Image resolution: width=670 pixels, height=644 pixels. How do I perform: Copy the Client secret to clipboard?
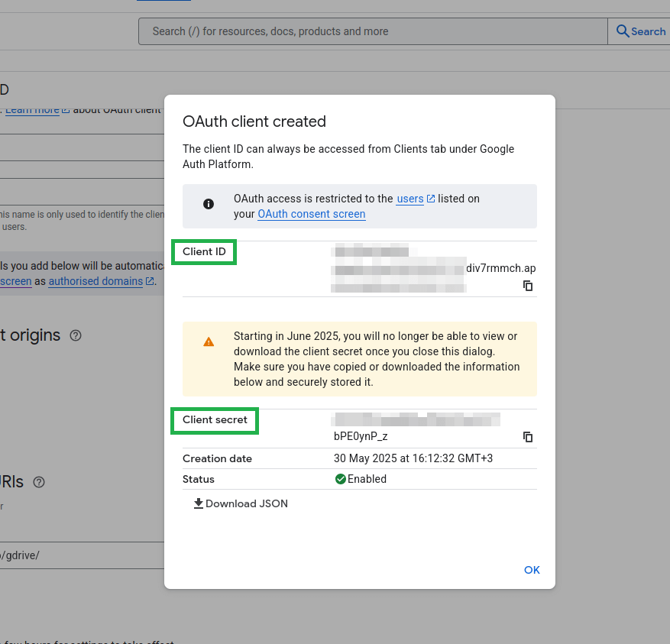click(527, 437)
